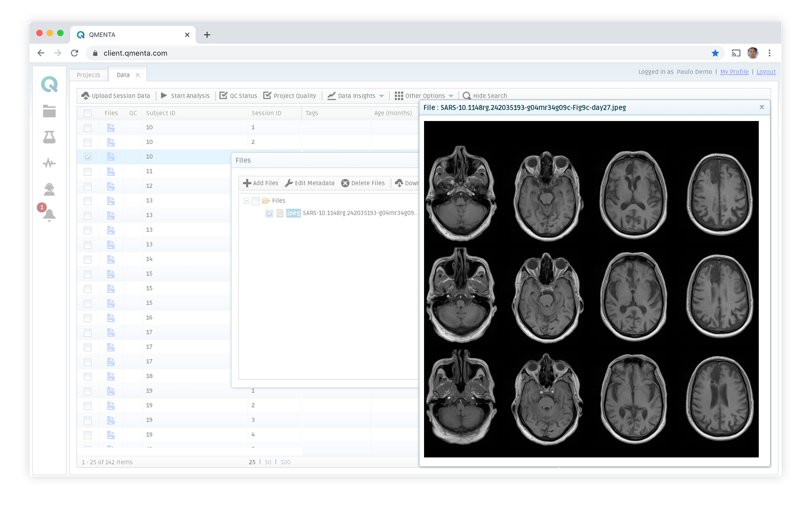Reload the browser page
This screenshot has height=508, width=812.
pos(74,53)
